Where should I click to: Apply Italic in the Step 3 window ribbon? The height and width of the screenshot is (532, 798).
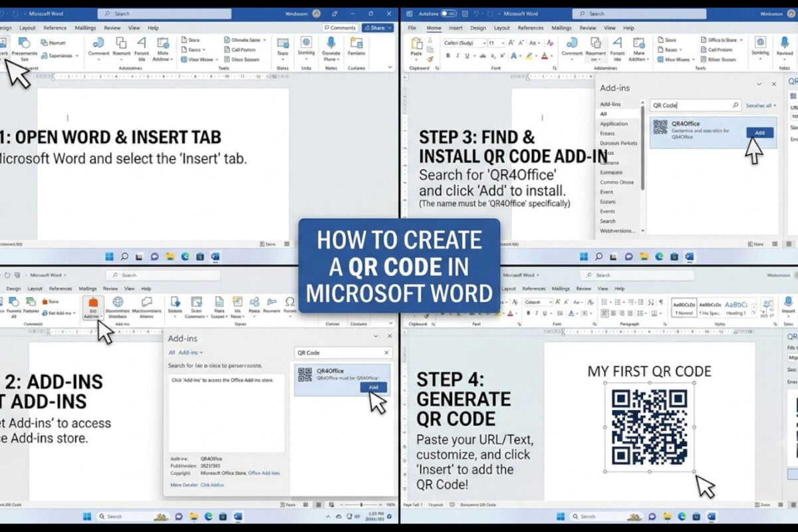pyautogui.click(x=458, y=56)
